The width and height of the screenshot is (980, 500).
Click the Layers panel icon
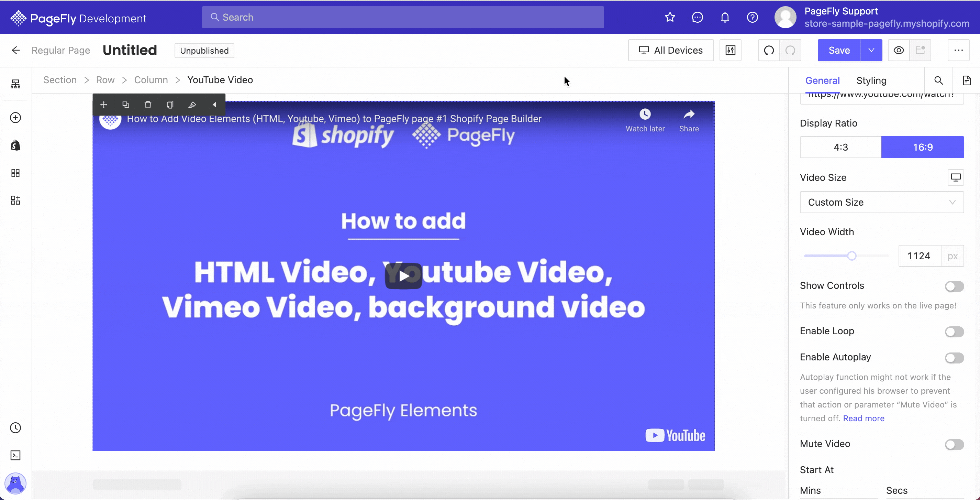click(x=15, y=84)
